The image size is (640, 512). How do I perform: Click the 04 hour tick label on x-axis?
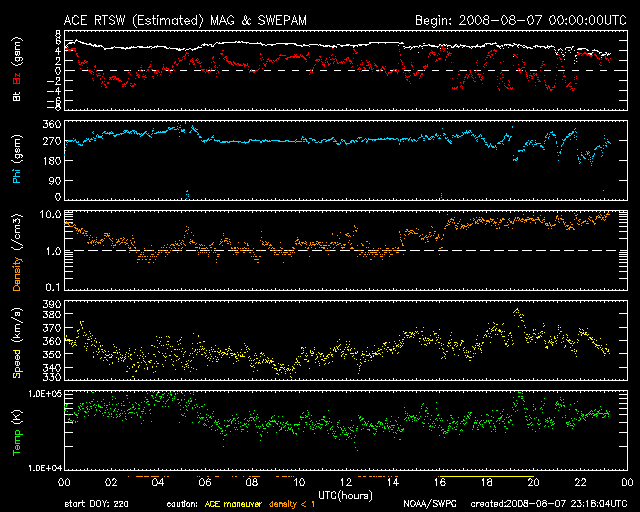157,482
